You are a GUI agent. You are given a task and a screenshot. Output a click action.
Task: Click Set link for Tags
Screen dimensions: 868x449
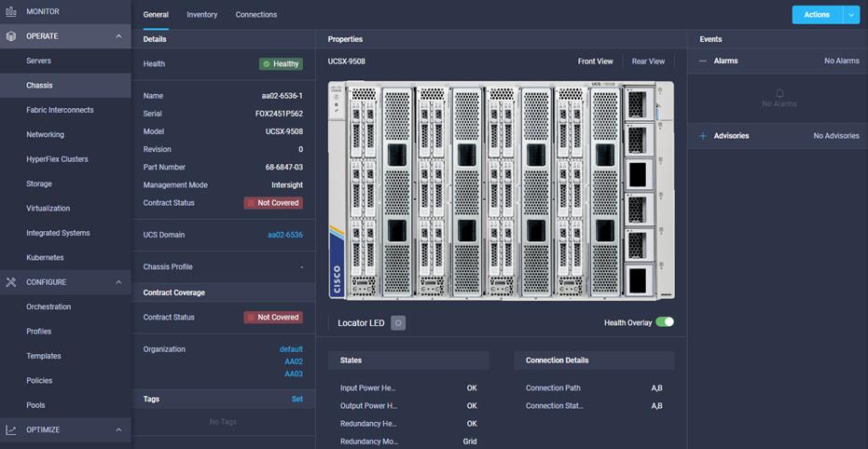(297, 400)
